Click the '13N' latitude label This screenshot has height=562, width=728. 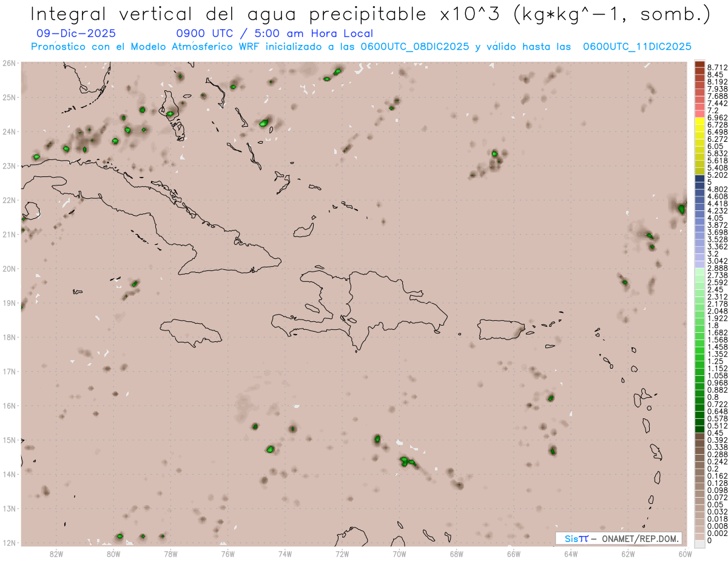pyautogui.click(x=9, y=508)
